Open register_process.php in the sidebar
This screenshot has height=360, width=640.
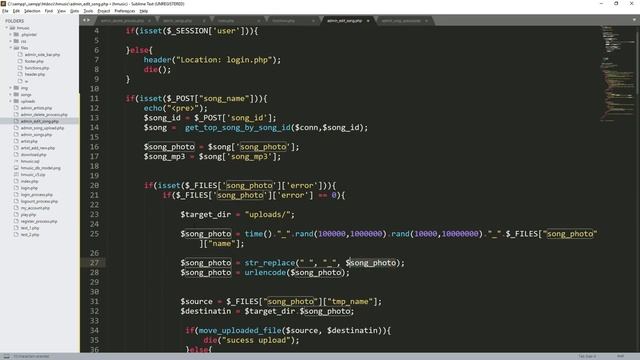tap(39, 221)
